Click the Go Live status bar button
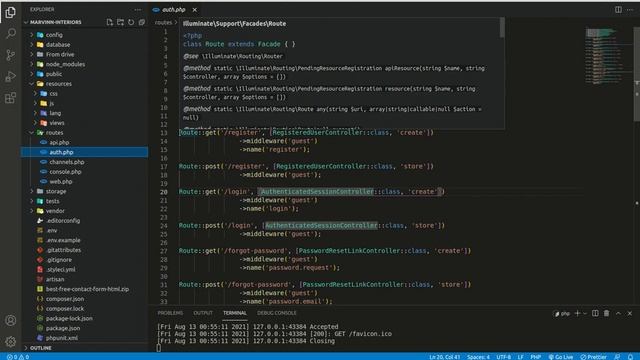Image resolution: width=640 pixels, height=360 pixels. tap(561, 357)
